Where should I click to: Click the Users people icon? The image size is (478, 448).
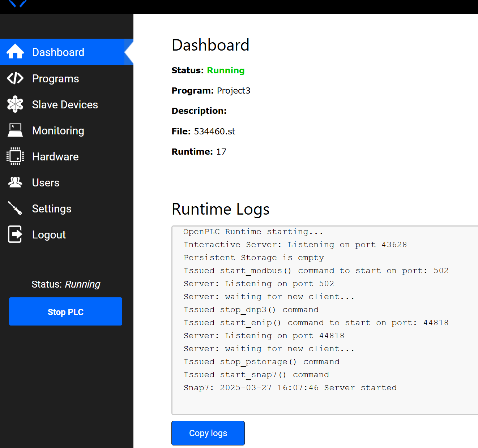(15, 182)
